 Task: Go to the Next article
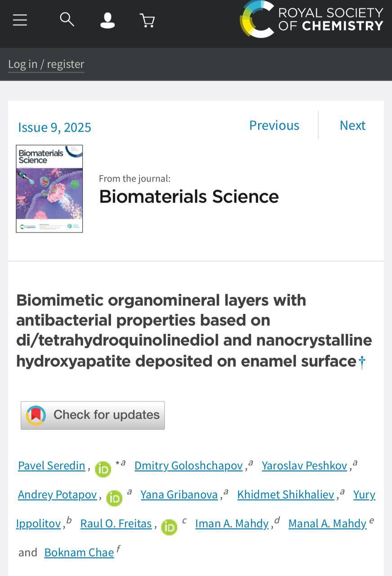pyautogui.click(x=352, y=125)
